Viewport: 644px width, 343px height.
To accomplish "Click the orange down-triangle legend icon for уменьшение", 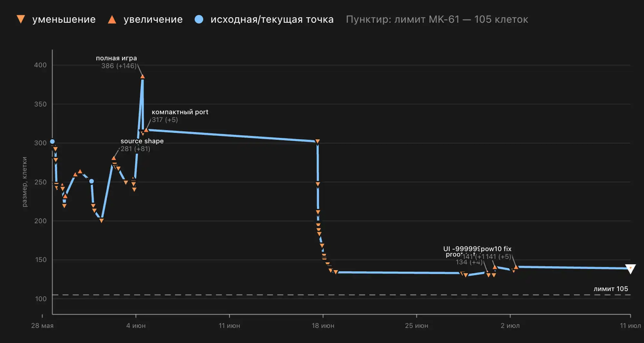I will (21, 19).
